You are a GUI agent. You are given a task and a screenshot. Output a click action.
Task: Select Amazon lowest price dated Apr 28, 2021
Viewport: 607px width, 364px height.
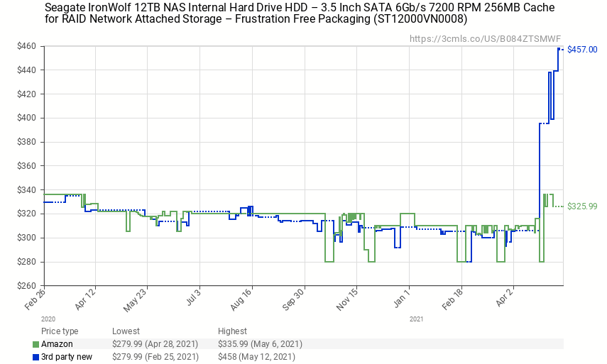(155, 344)
